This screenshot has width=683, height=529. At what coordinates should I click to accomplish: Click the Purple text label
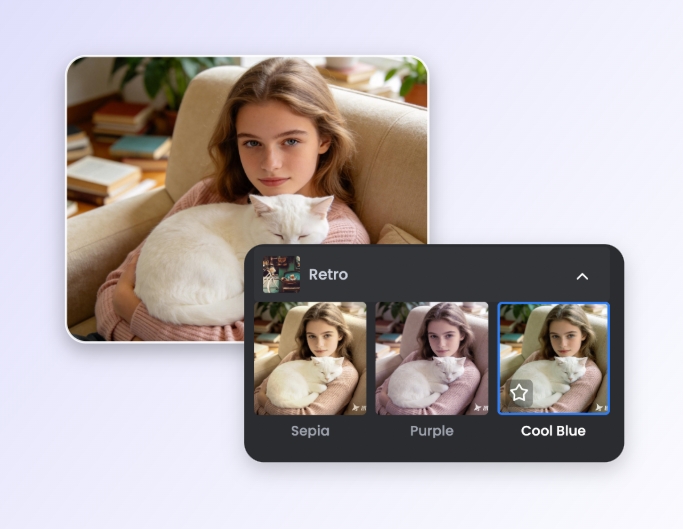[x=431, y=431]
